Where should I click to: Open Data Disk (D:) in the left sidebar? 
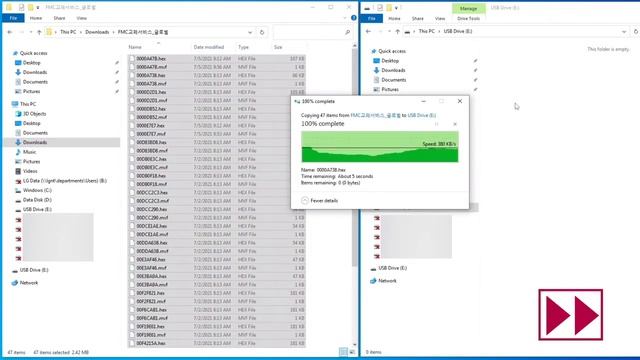[x=37, y=200]
